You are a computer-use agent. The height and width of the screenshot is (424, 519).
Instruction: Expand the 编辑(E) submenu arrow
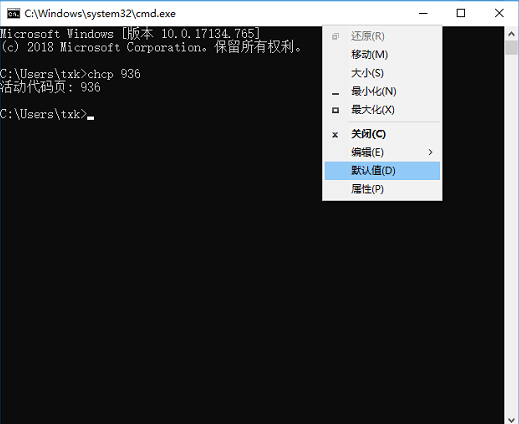click(x=430, y=152)
